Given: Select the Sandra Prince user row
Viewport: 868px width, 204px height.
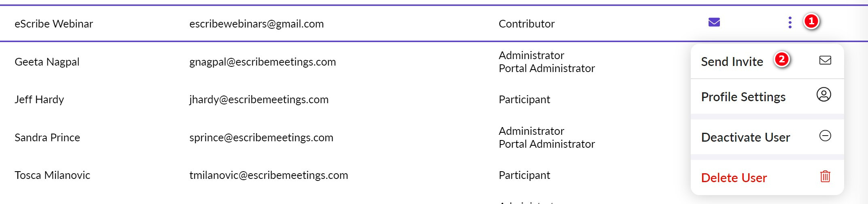Looking at the screenshot, I should pyautogui.click(x=47, y=138).
